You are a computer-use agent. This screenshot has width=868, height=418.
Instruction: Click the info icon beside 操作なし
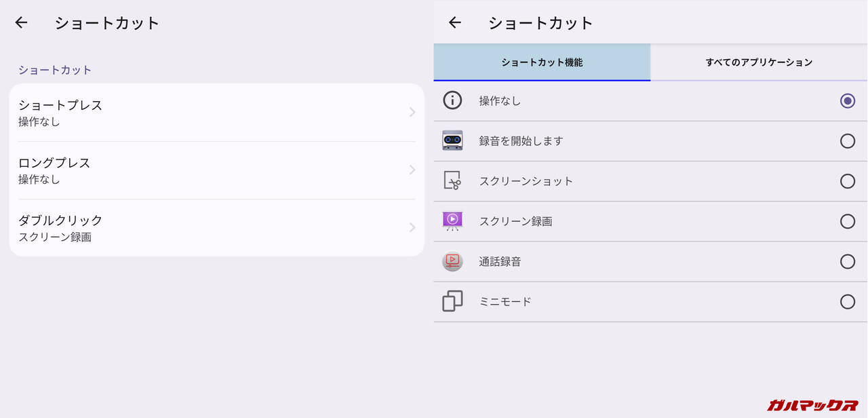tap(452, 101)
